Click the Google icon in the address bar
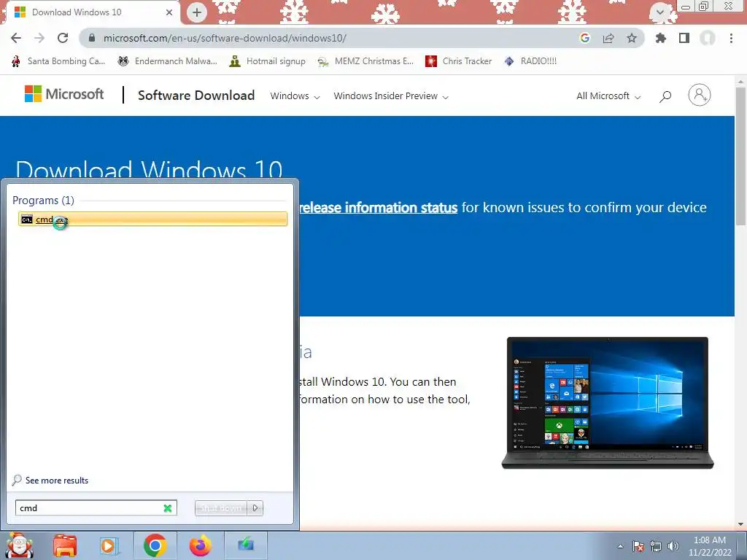The width and height of the screenshot is (747, 560). (584, 38)
